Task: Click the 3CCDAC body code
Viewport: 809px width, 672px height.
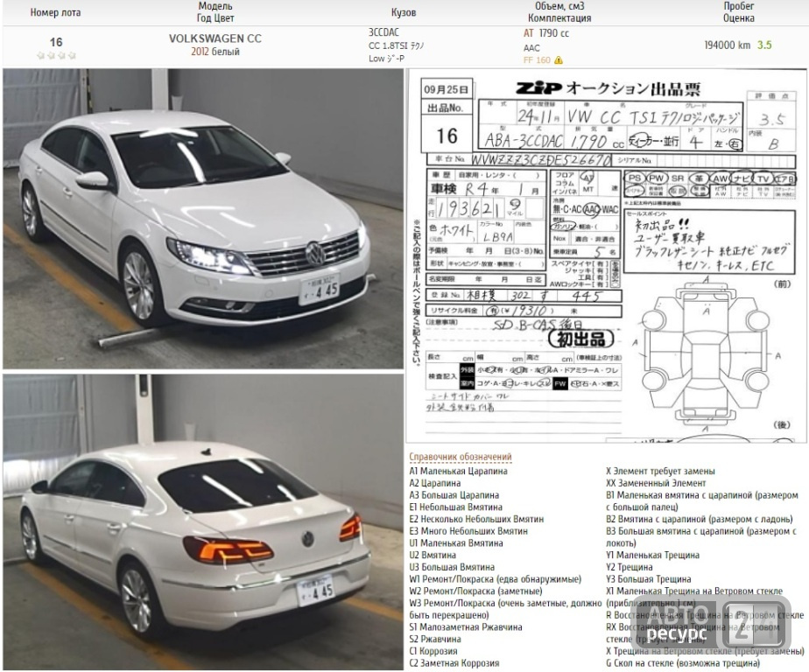Action: click(x=383, y=32)
